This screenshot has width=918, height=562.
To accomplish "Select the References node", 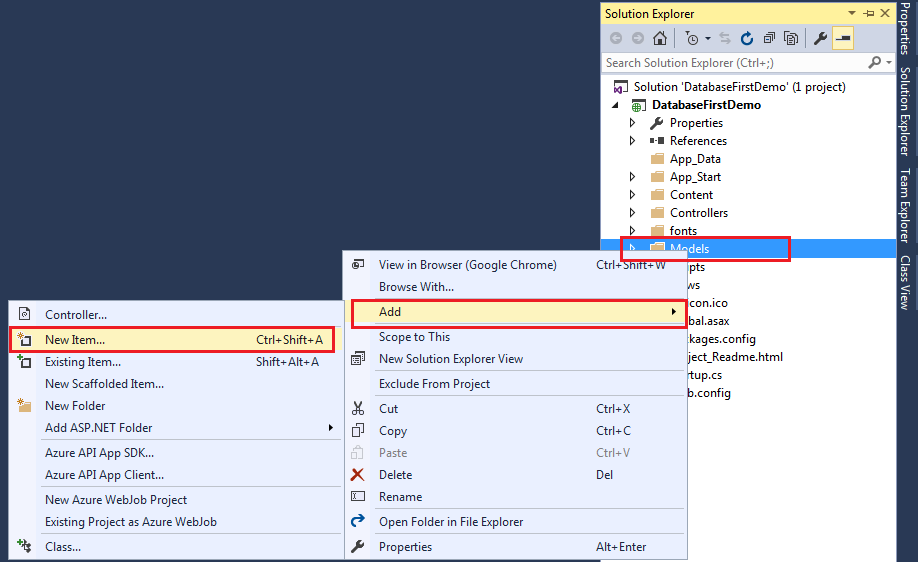I will click(698, 140).
